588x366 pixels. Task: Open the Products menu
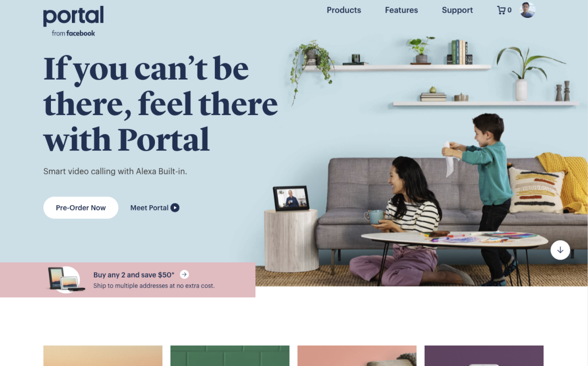[x=344, y=10]
